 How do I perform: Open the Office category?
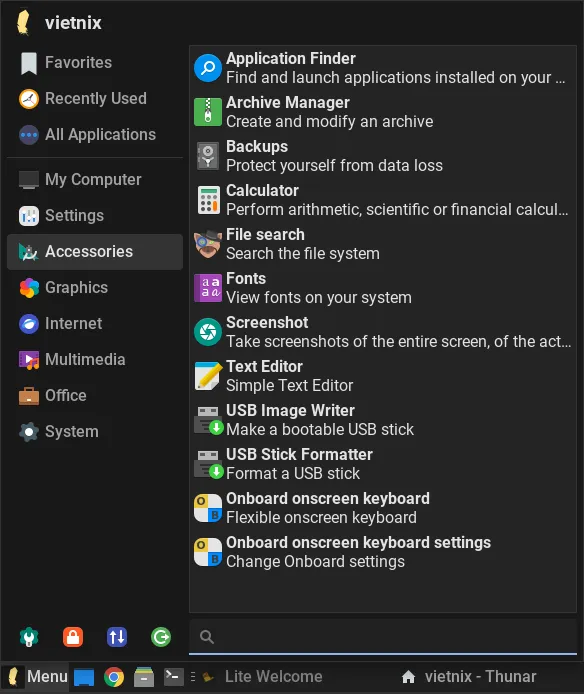95,396
